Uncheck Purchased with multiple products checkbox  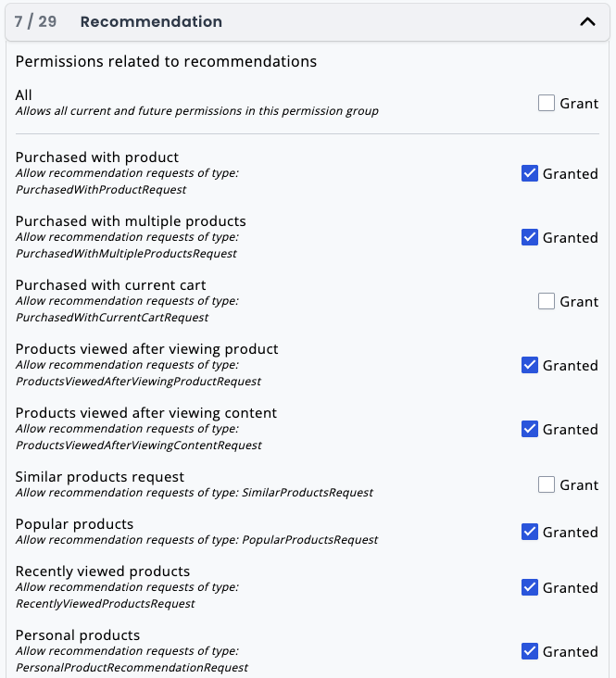(x=530, y=237)
